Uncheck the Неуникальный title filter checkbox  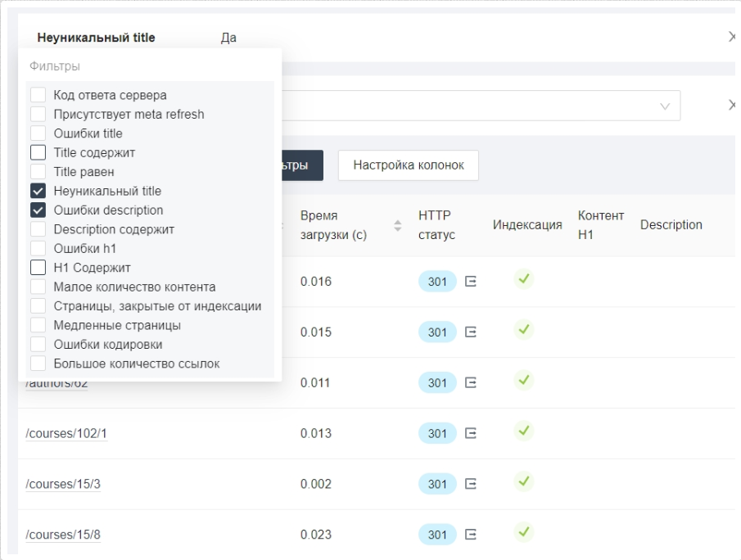38,191
